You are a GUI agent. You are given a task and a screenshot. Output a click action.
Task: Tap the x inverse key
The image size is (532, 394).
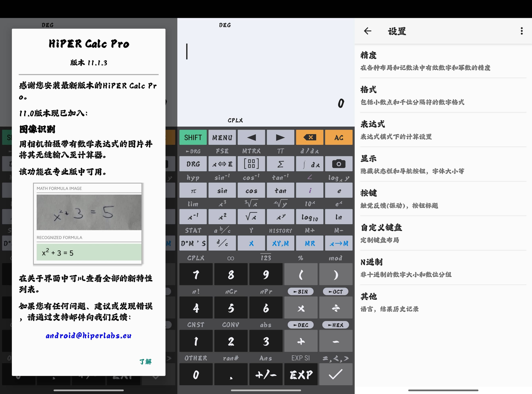coord(193,217)
